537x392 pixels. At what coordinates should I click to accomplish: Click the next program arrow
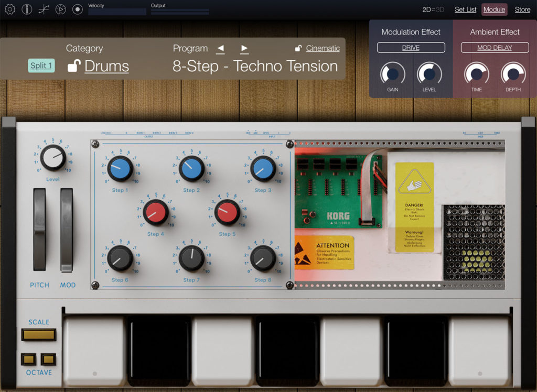point(244,49)
